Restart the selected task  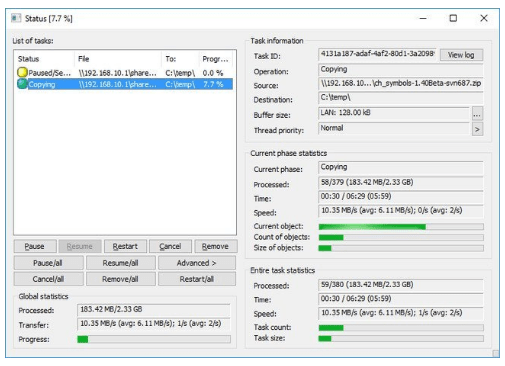(x=125, y=246)
